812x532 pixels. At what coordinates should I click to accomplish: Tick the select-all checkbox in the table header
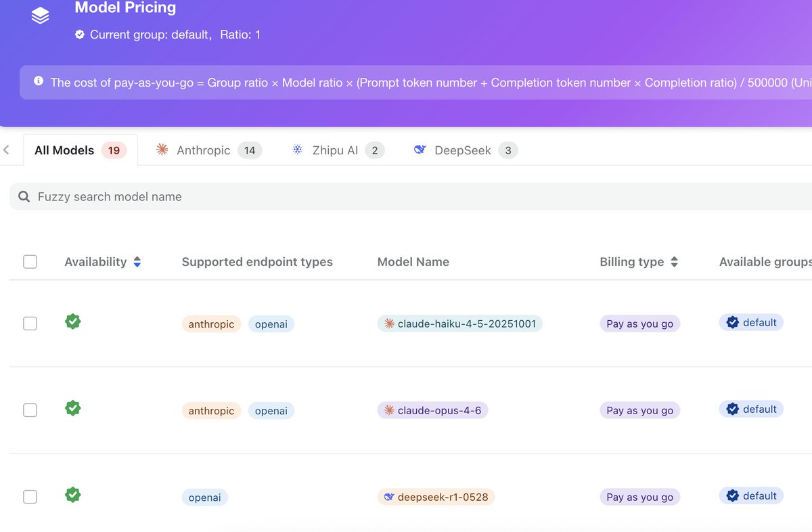(30, 261)
